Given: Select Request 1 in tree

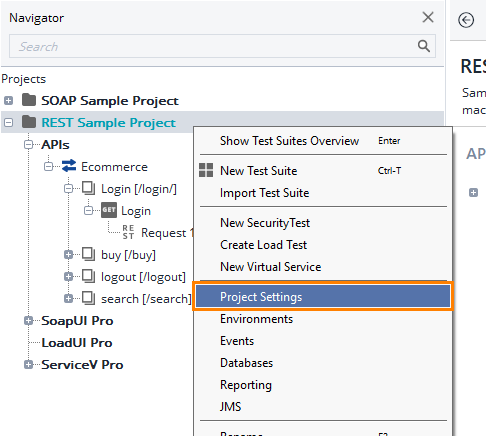Looking at the screenshot, I should click(x=167, y=233).
